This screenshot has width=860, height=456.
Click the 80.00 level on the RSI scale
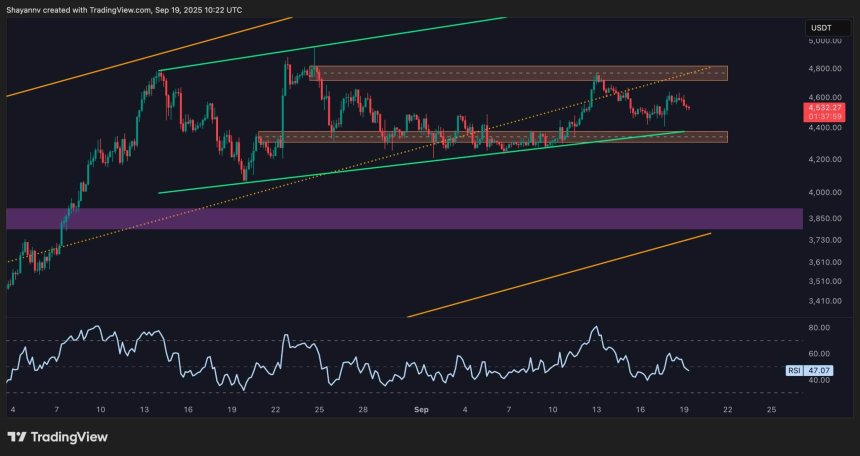coord(821,327)
